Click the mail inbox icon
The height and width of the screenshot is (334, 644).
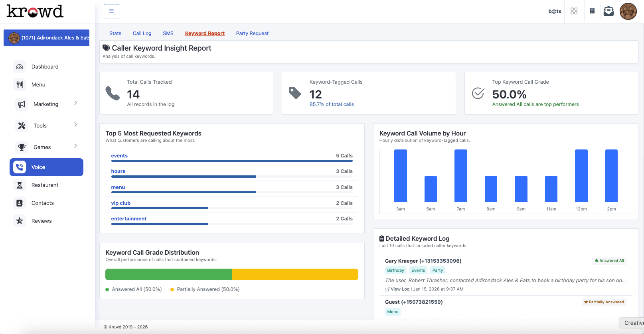tap(608, 11)
